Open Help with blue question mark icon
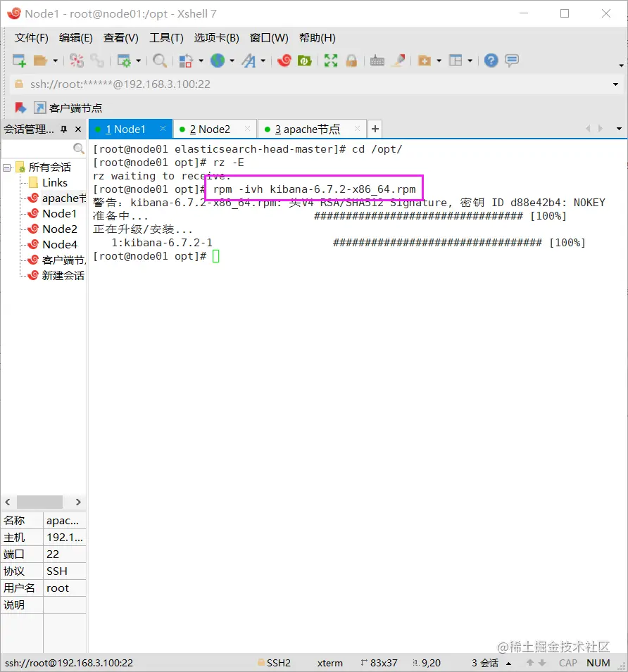Screen dimensions: 628x672 (x=491, y=61)
